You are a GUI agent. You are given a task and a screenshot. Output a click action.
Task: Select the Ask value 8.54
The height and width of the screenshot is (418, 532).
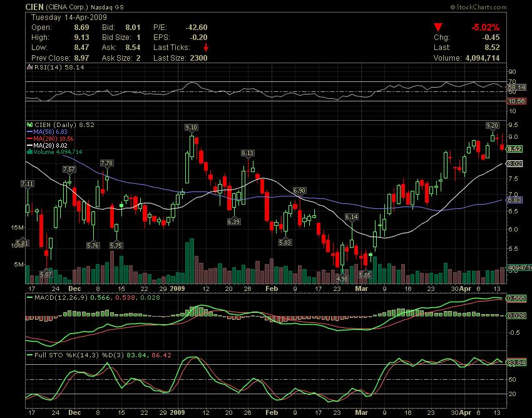click(133, 48)
